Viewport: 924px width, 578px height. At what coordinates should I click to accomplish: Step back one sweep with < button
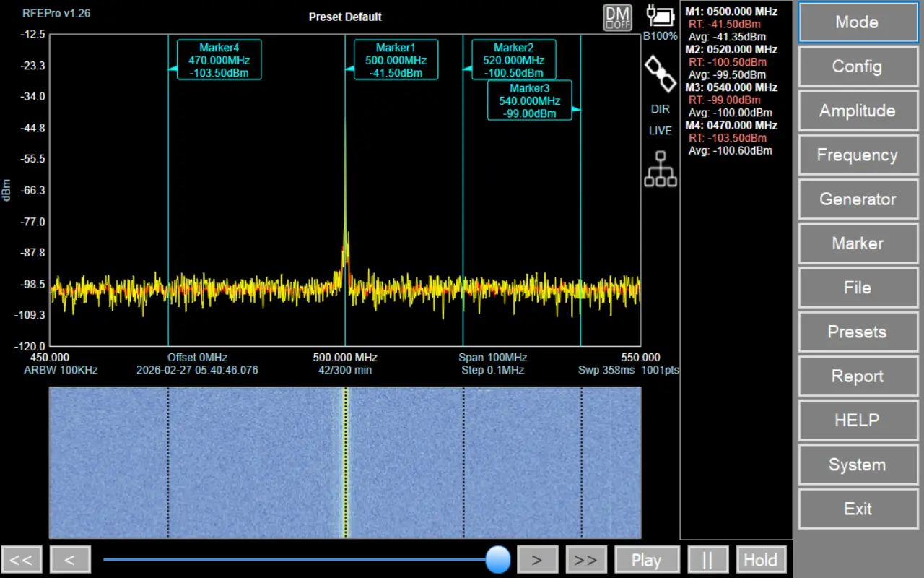point(70,560)
